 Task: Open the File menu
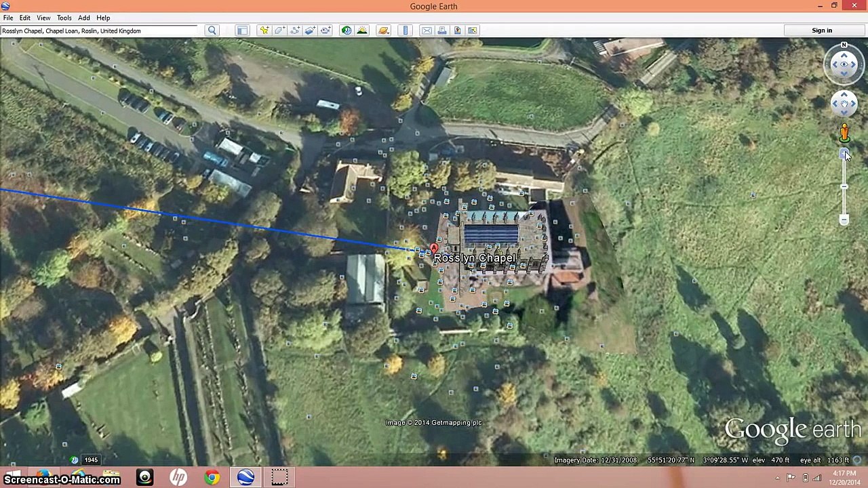[x=8, y=18]
